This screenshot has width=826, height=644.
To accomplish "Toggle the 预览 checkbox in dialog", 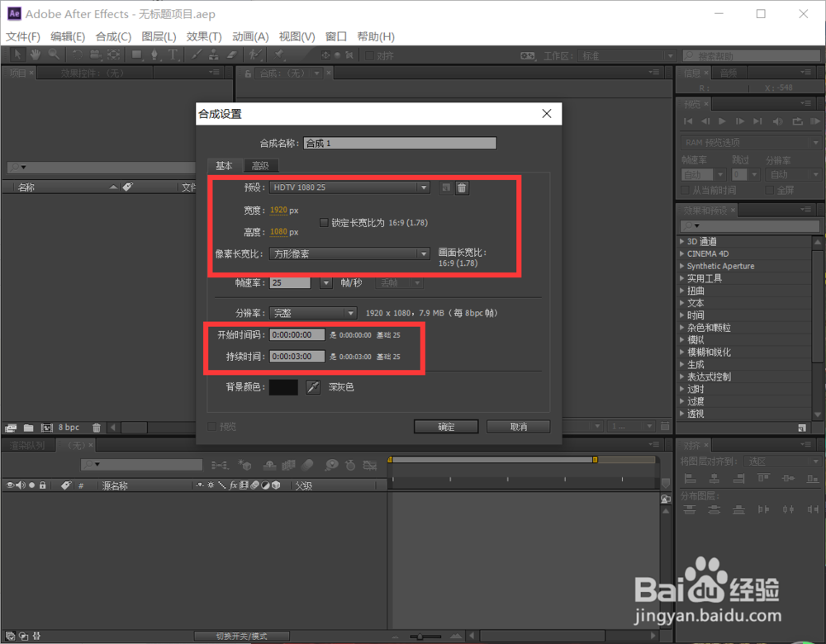I will pyautogui.click(x=211, y=427).
